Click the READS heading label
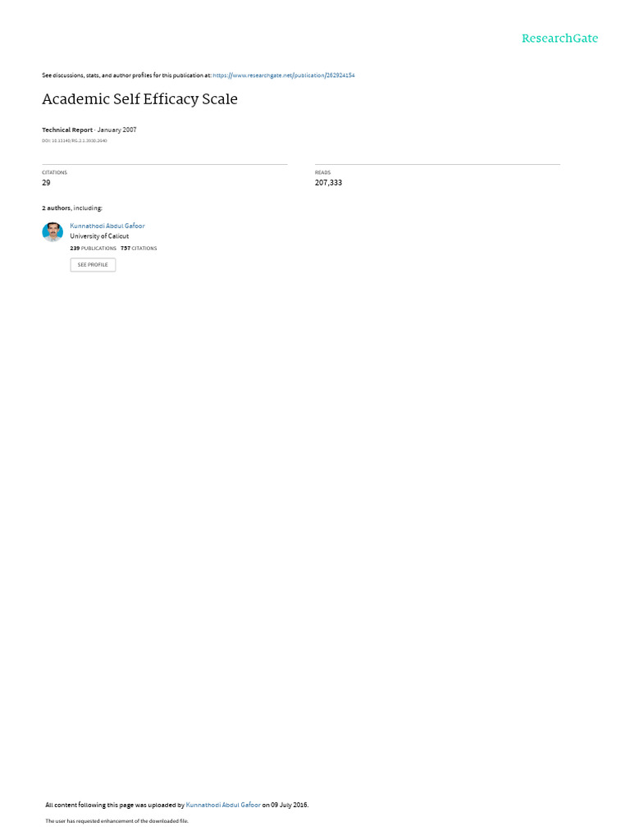The image size is (630, 840). click(322, 172)
